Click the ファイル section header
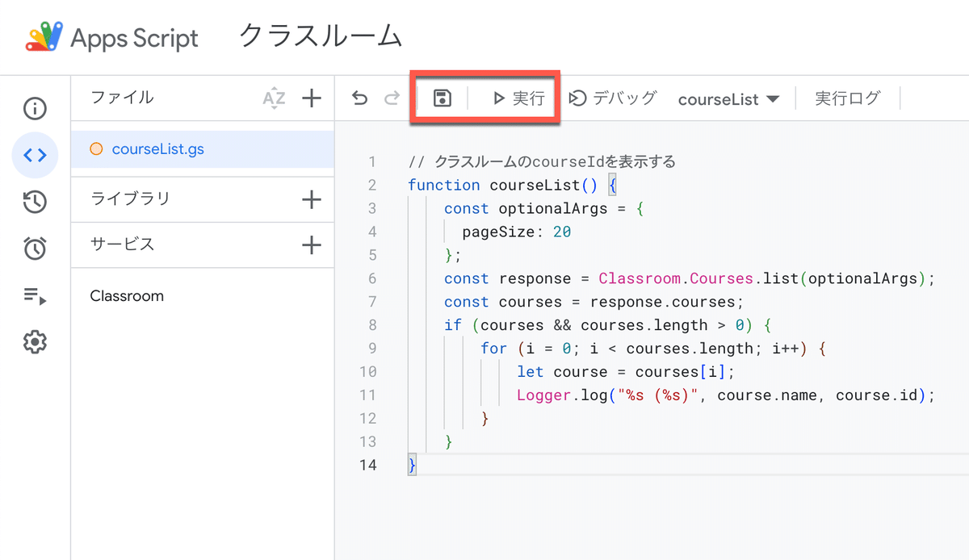Image resolution: width=969 pixels, height=560 pixels. [122, 98]
